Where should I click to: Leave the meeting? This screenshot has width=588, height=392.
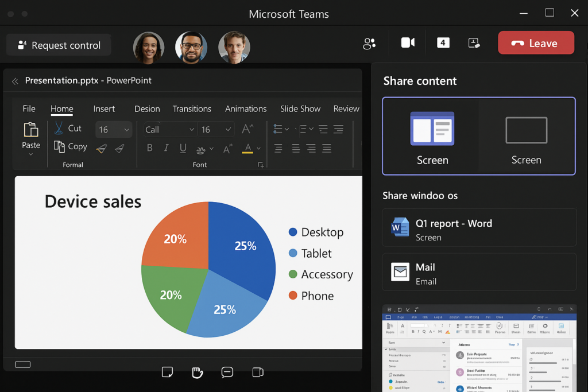pyautogui.click(x=536, y=43)
